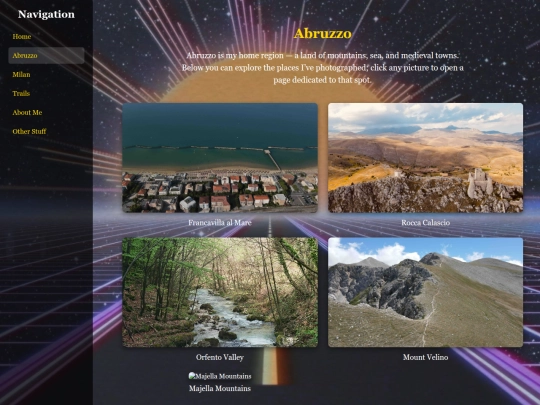The image size is (540, 405).
Task: Open the Rocca Calascio castle photo
Action: click(425, 158)
